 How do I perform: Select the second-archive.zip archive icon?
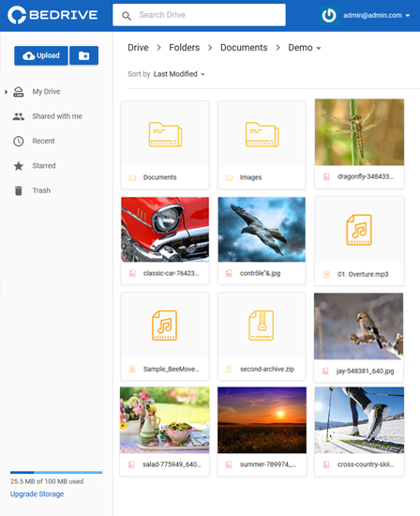[262, 326]
